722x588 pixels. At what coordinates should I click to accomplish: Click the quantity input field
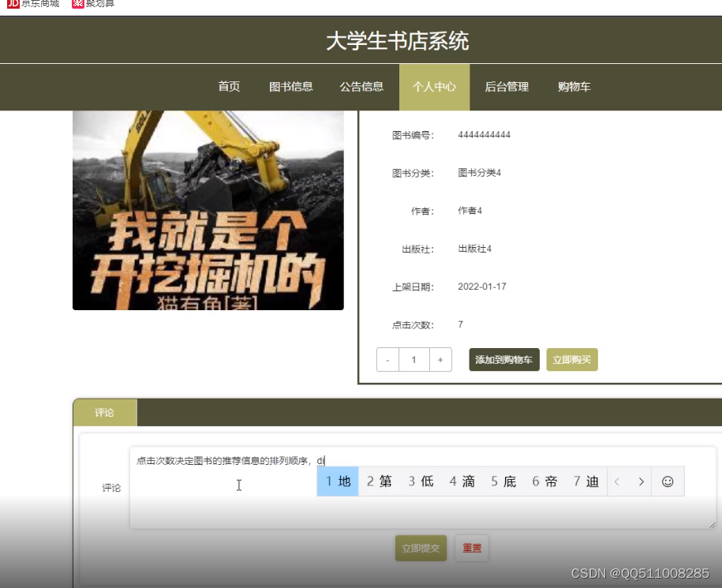pyautogui.click(x=414, y=360)
